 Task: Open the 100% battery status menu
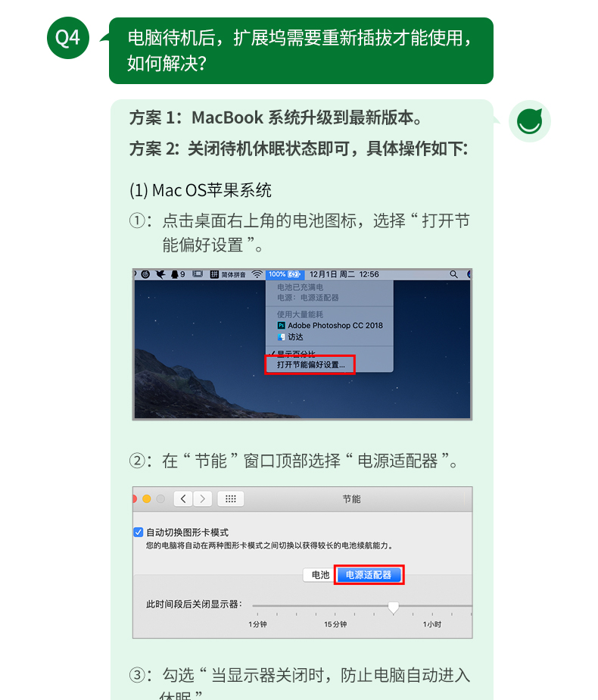(285, 274)
